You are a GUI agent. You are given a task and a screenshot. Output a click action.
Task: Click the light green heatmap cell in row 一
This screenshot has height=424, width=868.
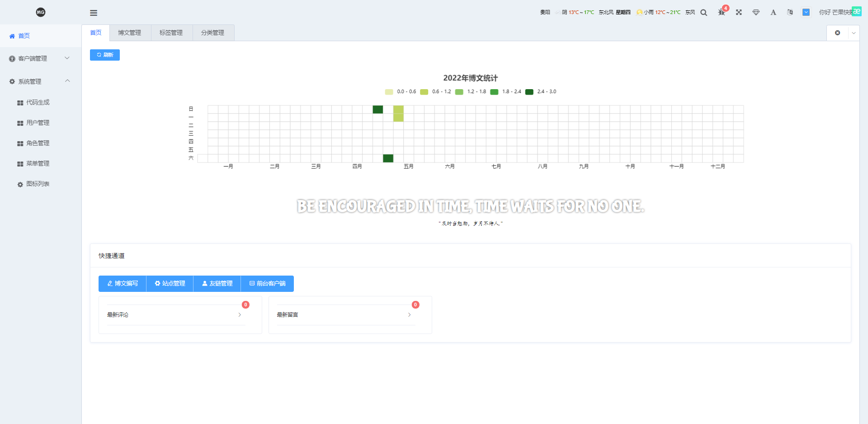click(398, 118)
